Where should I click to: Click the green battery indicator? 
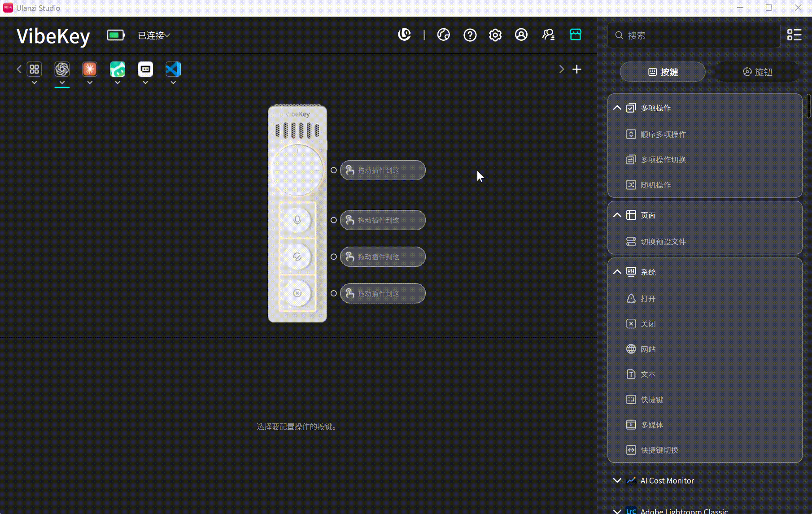[115, 35]
